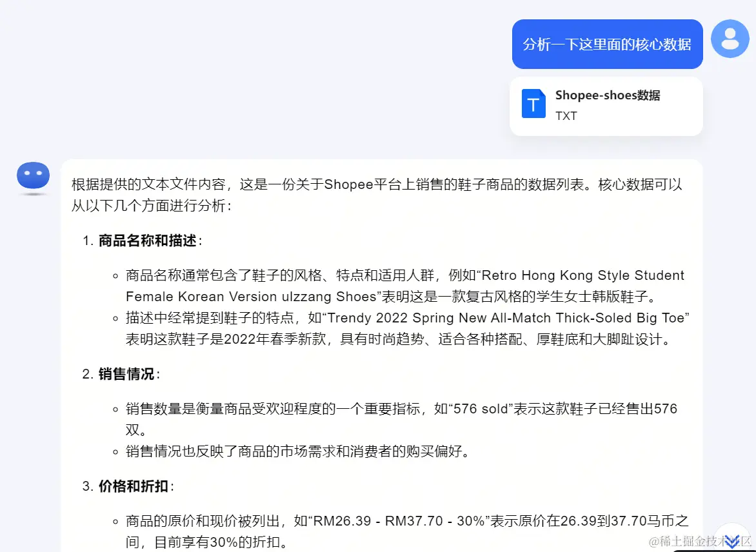This screenshot has height=552, width=756.
Task: Click the bullet quoting Trendy 2022 Spring
Action: [x=408, y=329]
